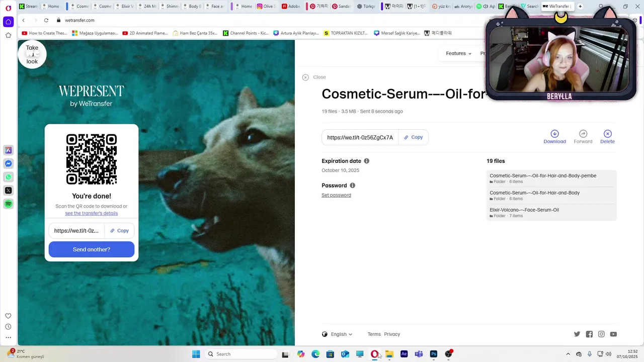Open the 'Mağaza Uygulaması' bookmark
Screen dimensions: 644x362
(95, 33)
